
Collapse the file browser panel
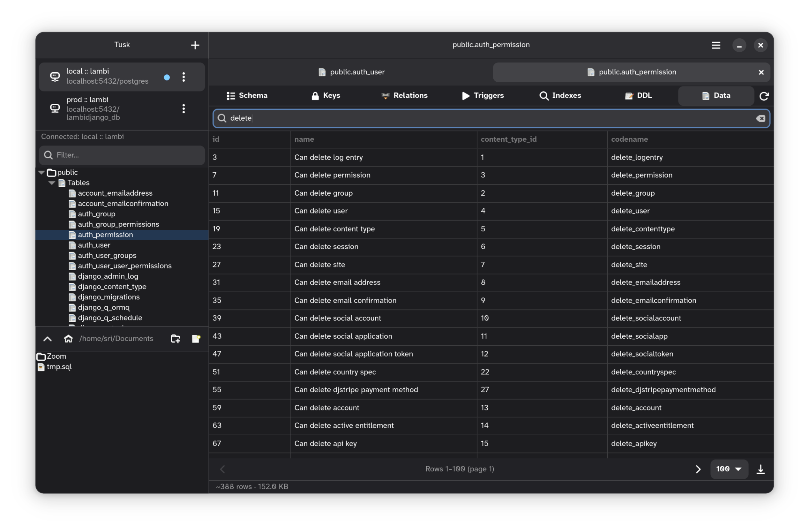[47, 339]
